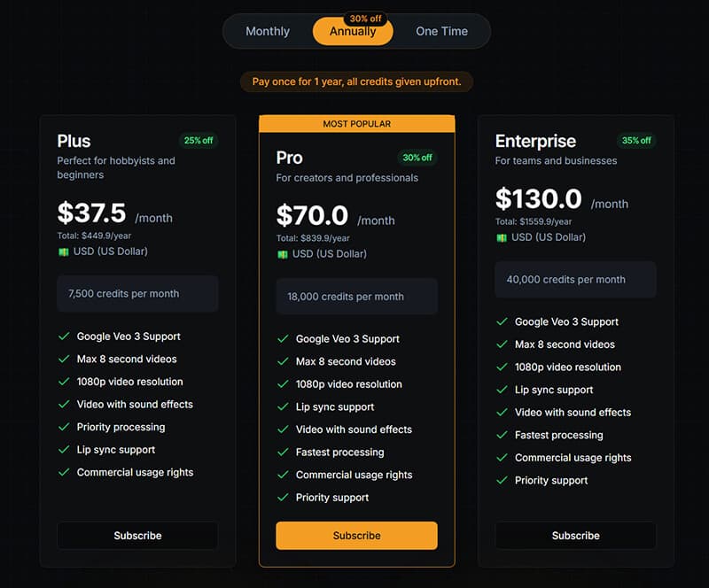Click checkmark next to Plus Commercial usage rights
Screen dimensions: 709x588
(64, 473)
